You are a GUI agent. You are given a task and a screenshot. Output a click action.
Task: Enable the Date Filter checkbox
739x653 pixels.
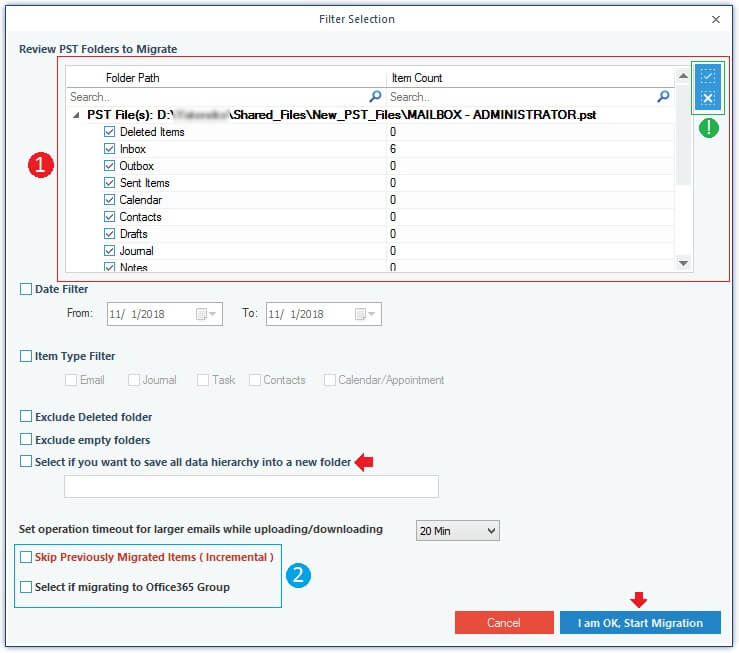[26, 289]
